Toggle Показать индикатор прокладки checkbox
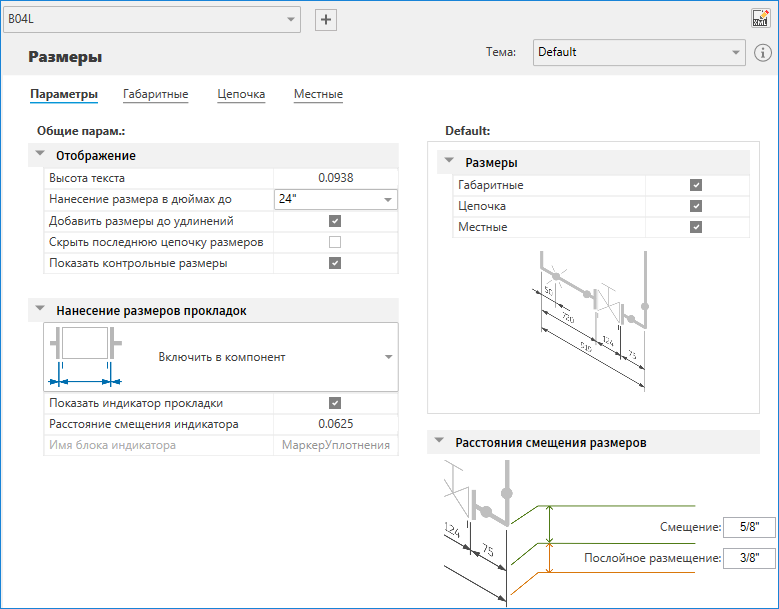This screenshot has width=779, height=609. [335, 403]
